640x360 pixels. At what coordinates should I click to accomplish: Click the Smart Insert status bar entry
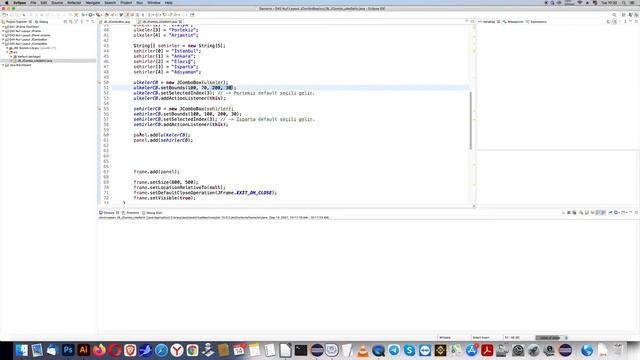click(481, 338)
